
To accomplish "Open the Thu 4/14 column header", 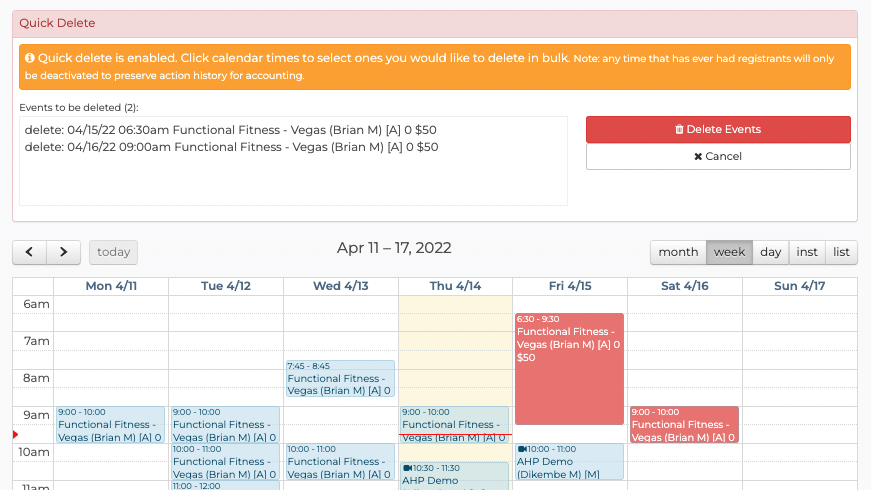I will [455, 286].
